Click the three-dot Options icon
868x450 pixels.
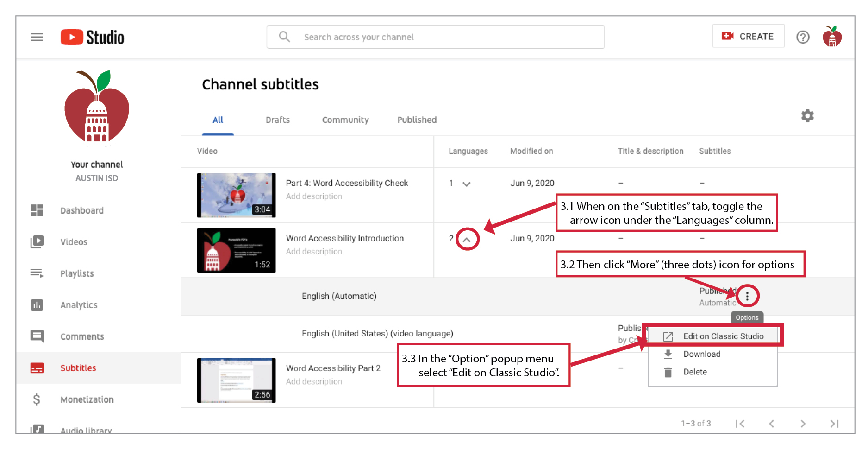(747, 296)
